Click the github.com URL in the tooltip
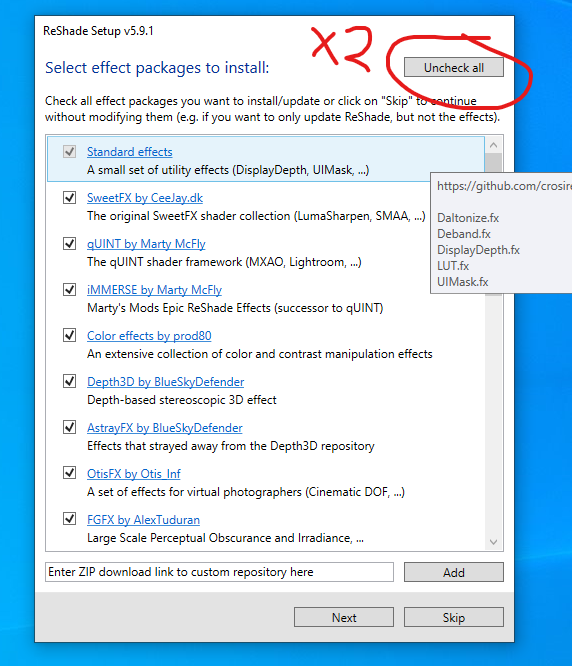 504,186
